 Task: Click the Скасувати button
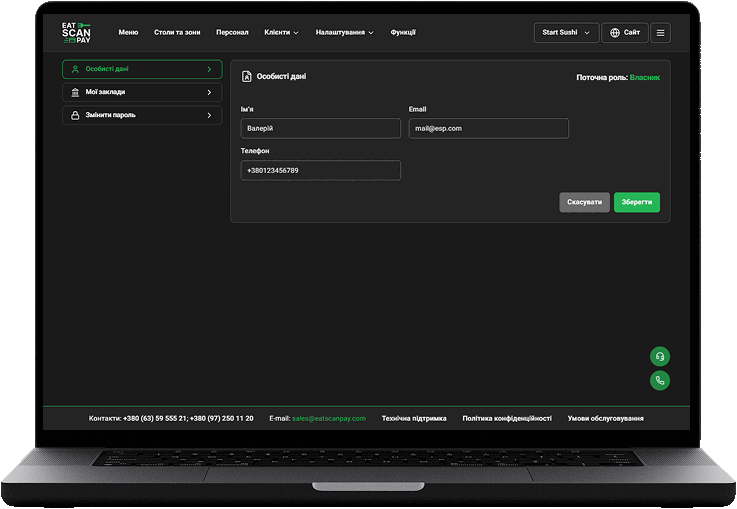tap(584, 203)
